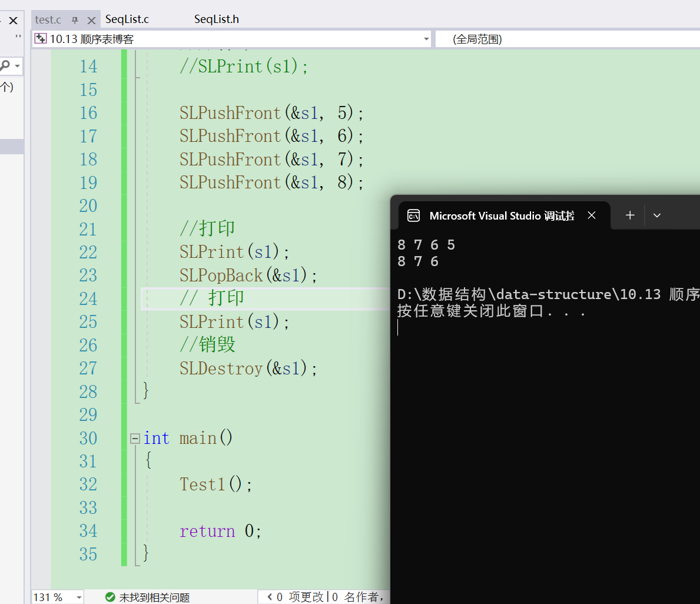This screenshot has width=700, height=604.
Task: Click the project icon beside 10.13 顺序表博客
Action: (41, 39)
